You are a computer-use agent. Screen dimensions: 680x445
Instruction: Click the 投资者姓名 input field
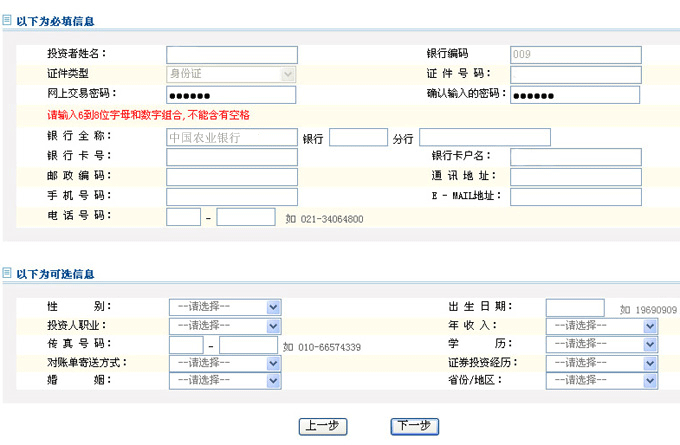[x=231, y=55]
